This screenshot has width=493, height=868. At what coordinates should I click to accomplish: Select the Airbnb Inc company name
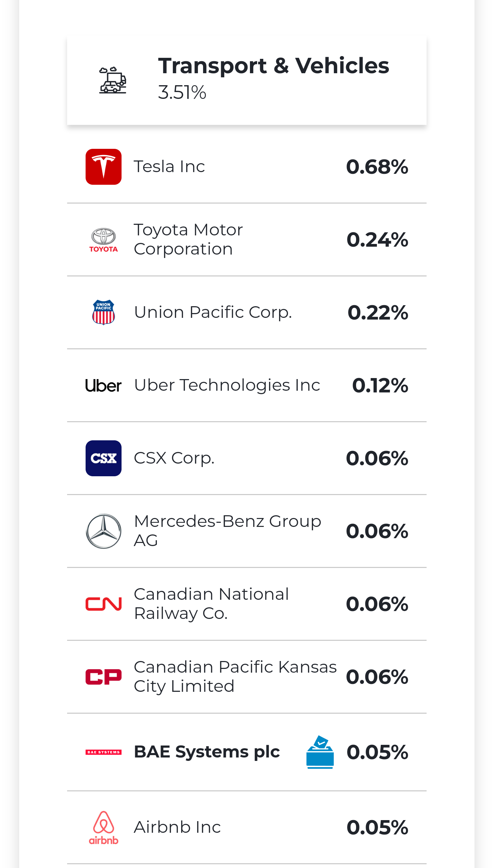point(177,827)
